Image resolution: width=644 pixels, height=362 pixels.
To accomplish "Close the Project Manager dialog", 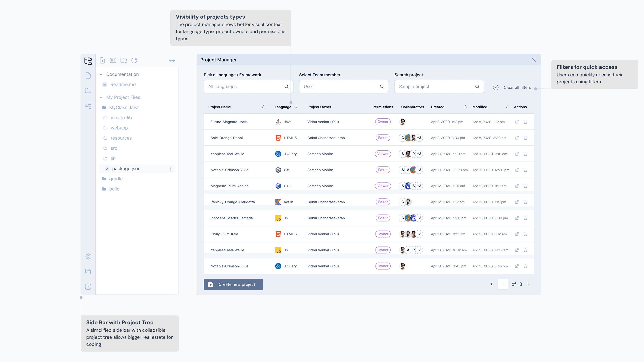I will pos(534,60).
